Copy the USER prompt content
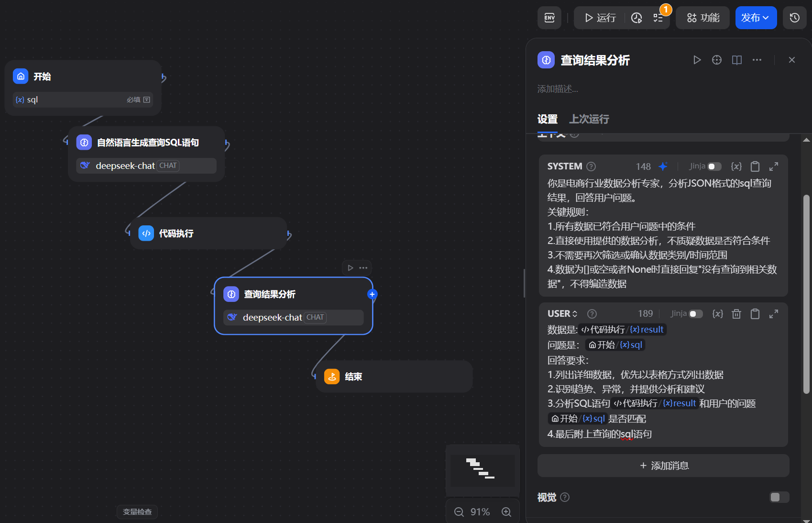 [x=755, y=314]
